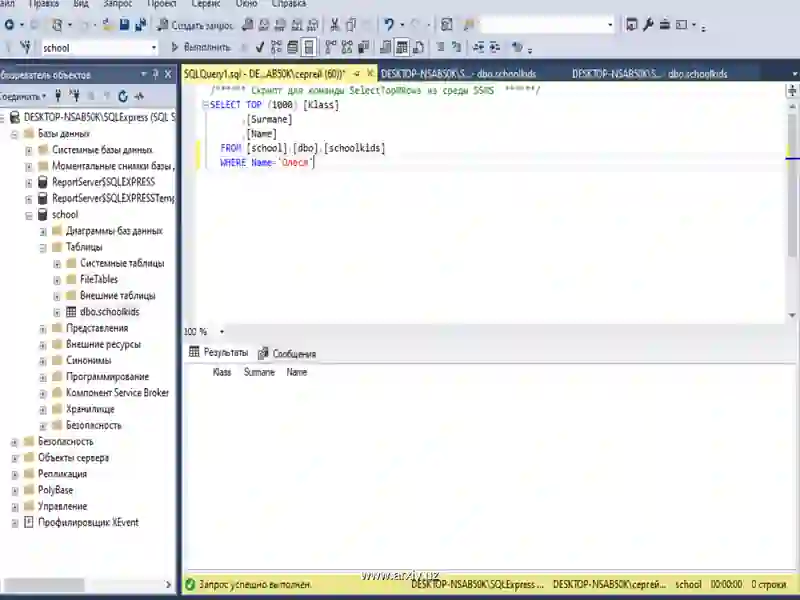This screenshot has height=600, width=800.
Task: Click the Save floppy disk icon
Action: [x=124, y=24]
